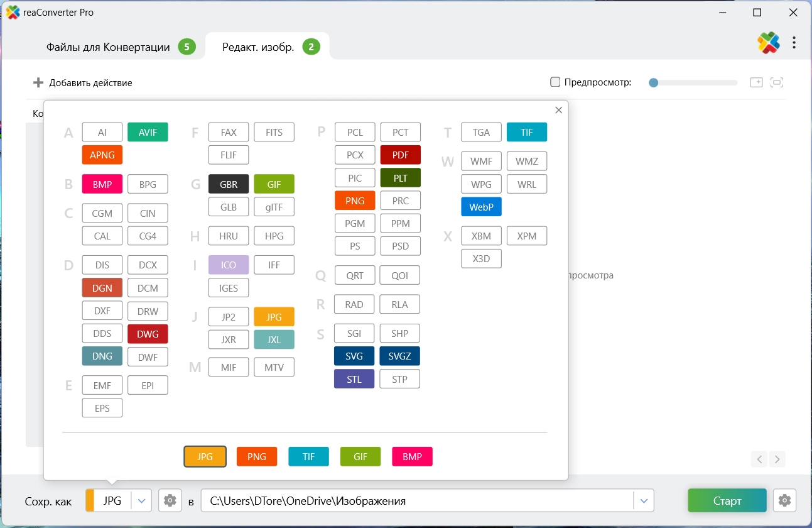The width and height of the screenshot is (812, 528).
Task: Choose the SHP format
Action: [x=400, y=333]
